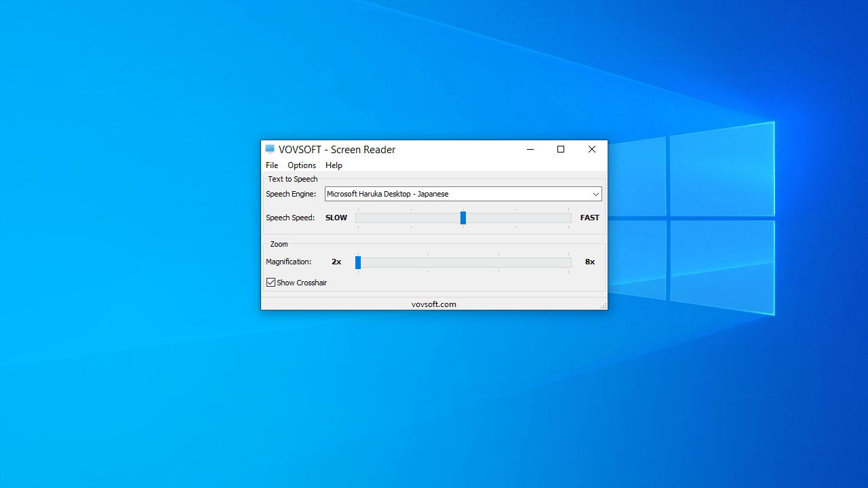The width and height of the screenshot is (868, 488).
Task: Click the 8x magnification label
Action: (x=590, y=262)
